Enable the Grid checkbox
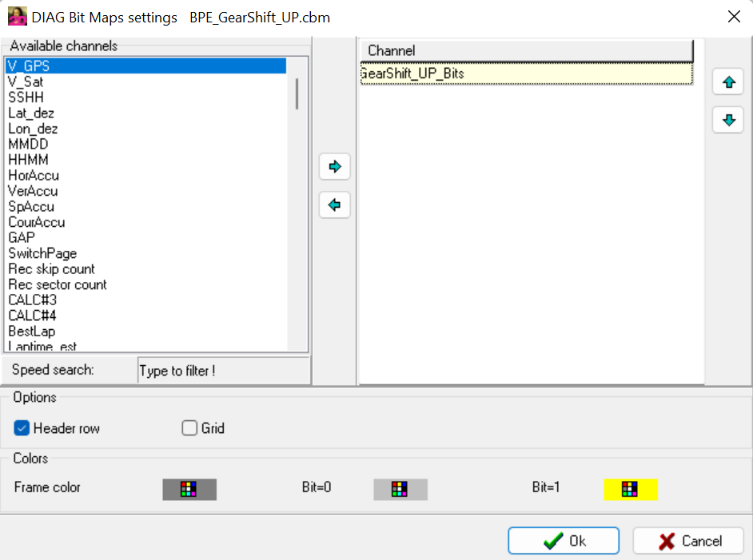The height and width of the screenshot is (560, 753). (189, 428)
